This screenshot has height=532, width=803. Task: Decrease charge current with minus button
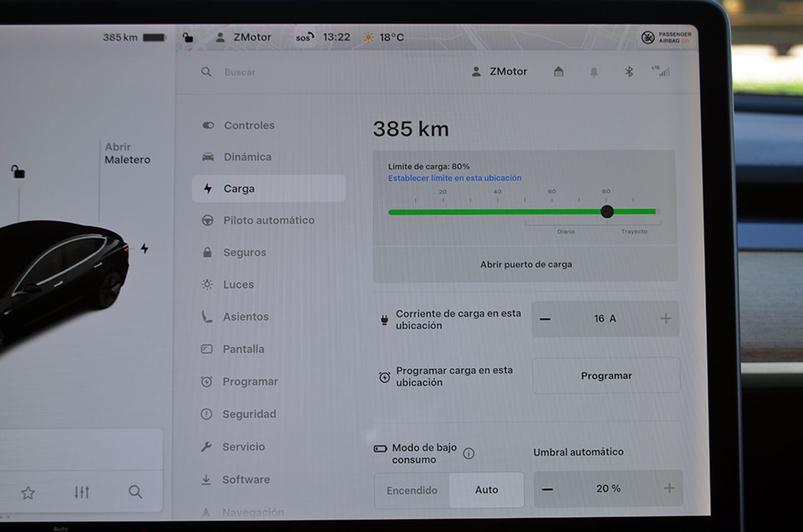[x=545, y=319]
